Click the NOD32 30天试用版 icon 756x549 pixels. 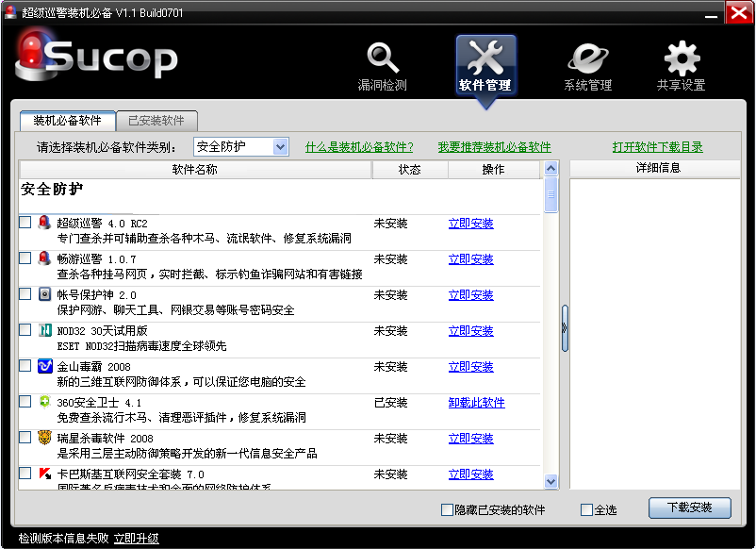click(x=44, y=330)
